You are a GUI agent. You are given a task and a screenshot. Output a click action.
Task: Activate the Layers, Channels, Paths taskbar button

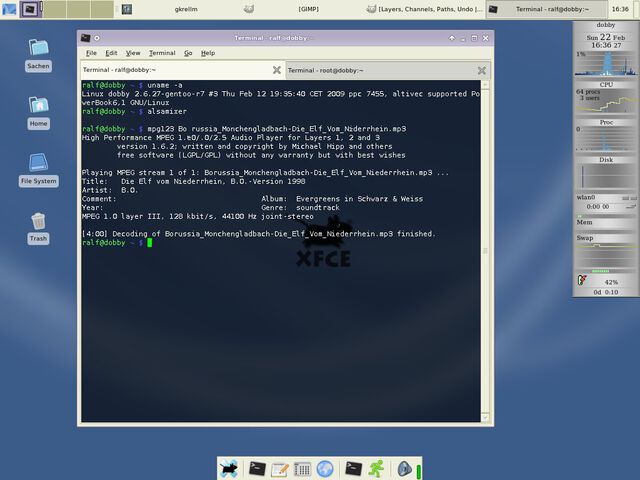tap(424, 9)
